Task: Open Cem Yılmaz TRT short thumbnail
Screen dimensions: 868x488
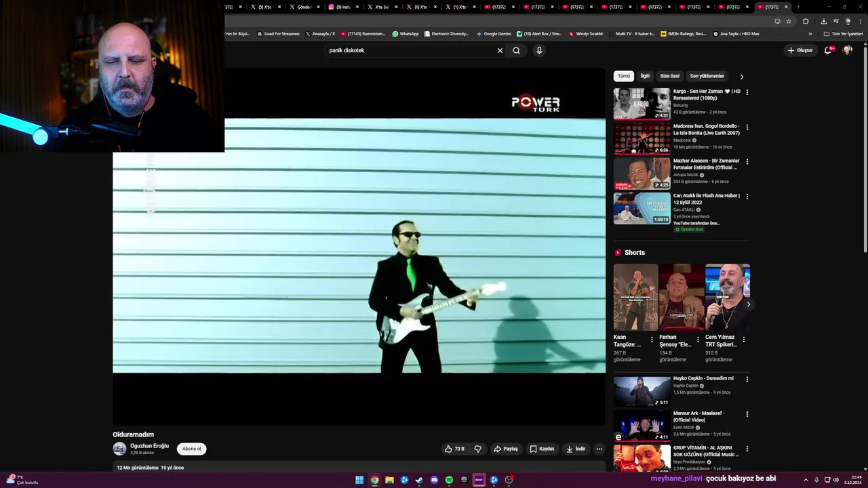Action: coord(728,297)
